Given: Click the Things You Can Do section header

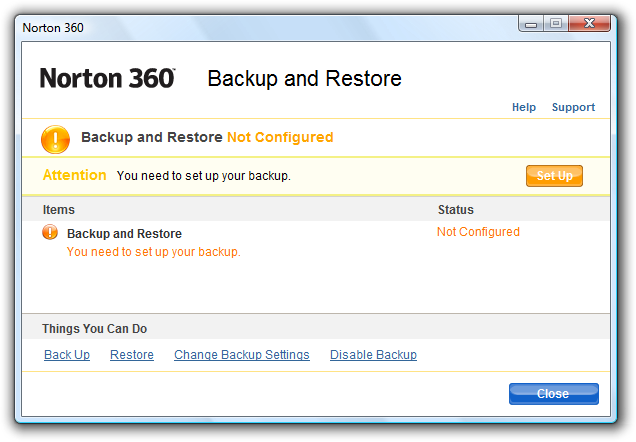Looking at the screenshot, I should 95,328.
